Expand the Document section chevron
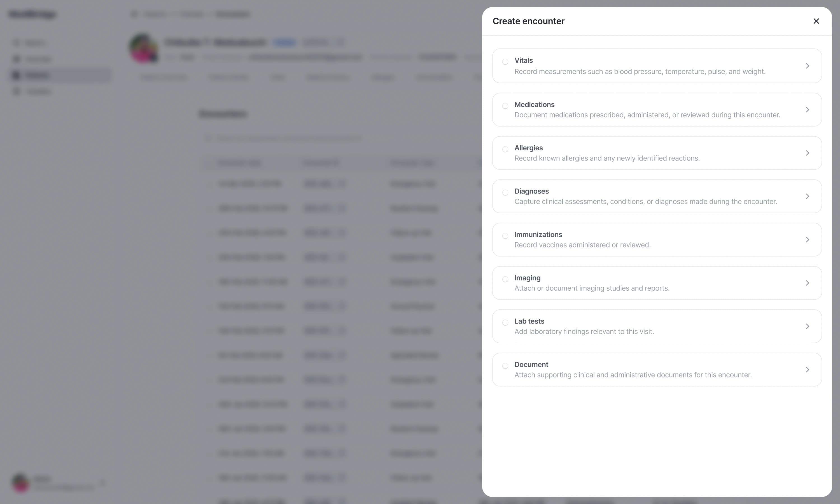Screen dimensions: 840x504 [x=808, y=370]
